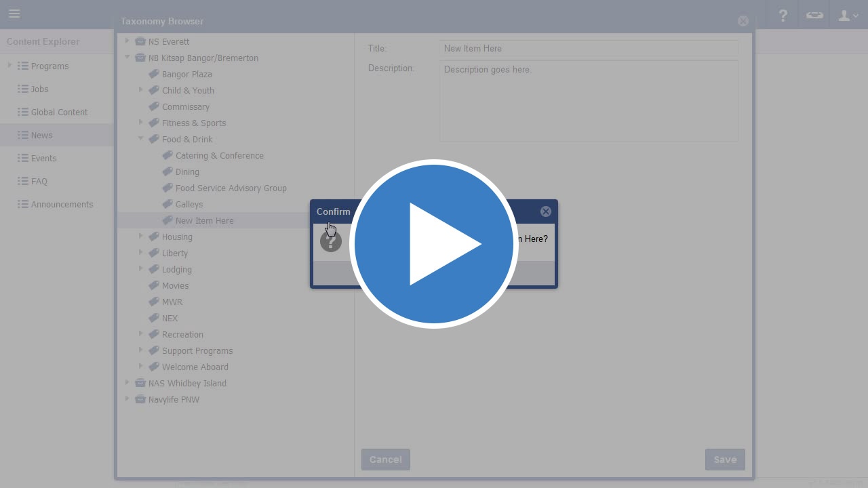Click the tag icon beside Commissary
The width and height of the screenshot is (868, 488).
(154, 106)
